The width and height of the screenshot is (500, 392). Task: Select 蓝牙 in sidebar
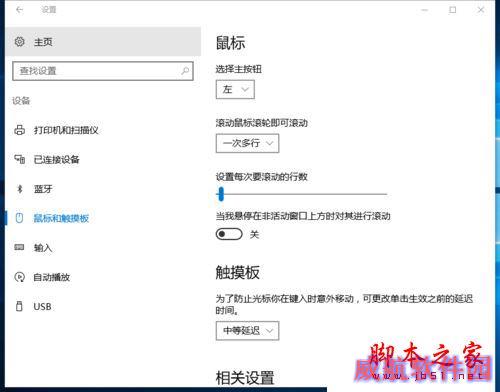click(103, 189)
